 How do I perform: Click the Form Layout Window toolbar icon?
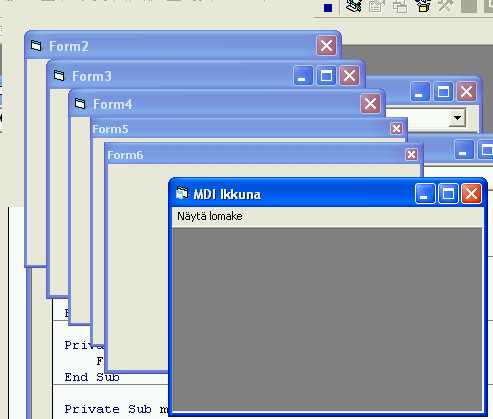(x=400, y=6)
